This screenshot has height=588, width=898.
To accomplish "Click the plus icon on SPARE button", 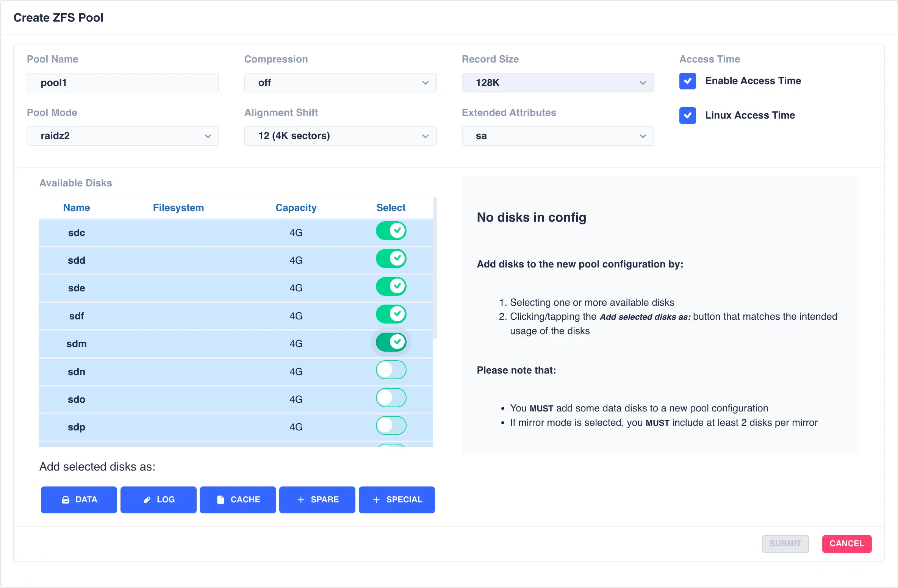I will point(301,500).
